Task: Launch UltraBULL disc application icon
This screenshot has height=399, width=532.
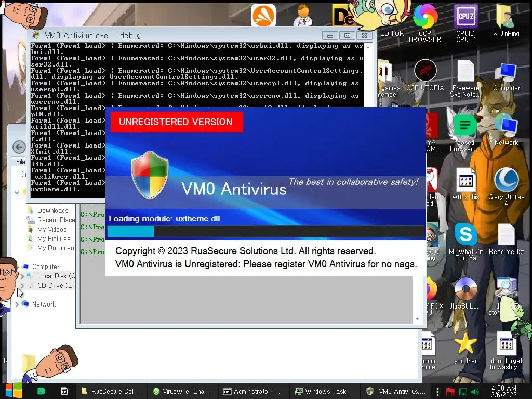Action: (465, 294)
